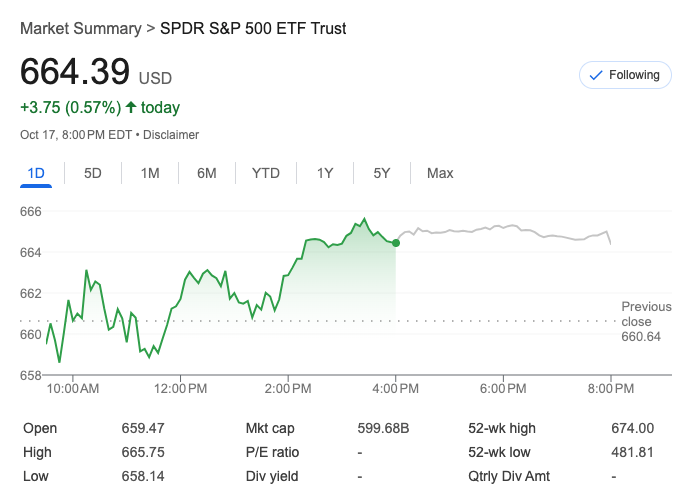The image size is (699, 498).
Task: Open the Disclaimer link
Action: 174,134
